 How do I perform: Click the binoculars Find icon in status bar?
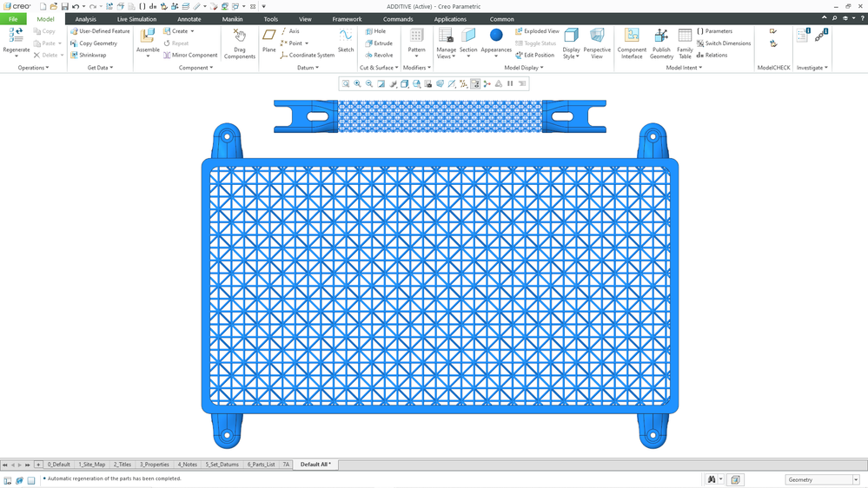click(x=712, y=479)
